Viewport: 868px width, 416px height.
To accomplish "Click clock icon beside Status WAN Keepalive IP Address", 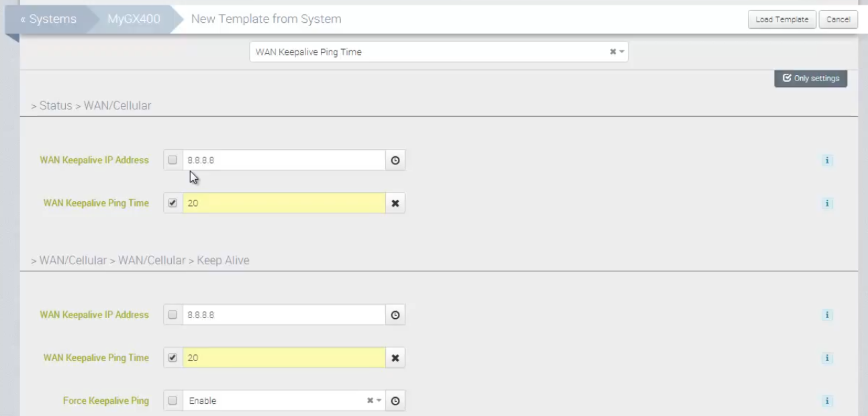I will (x=395, y=160).
